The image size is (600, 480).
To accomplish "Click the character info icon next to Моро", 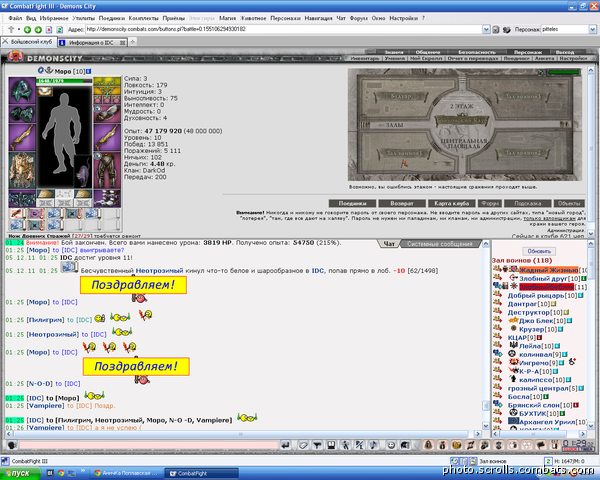I will click(89, 71).
